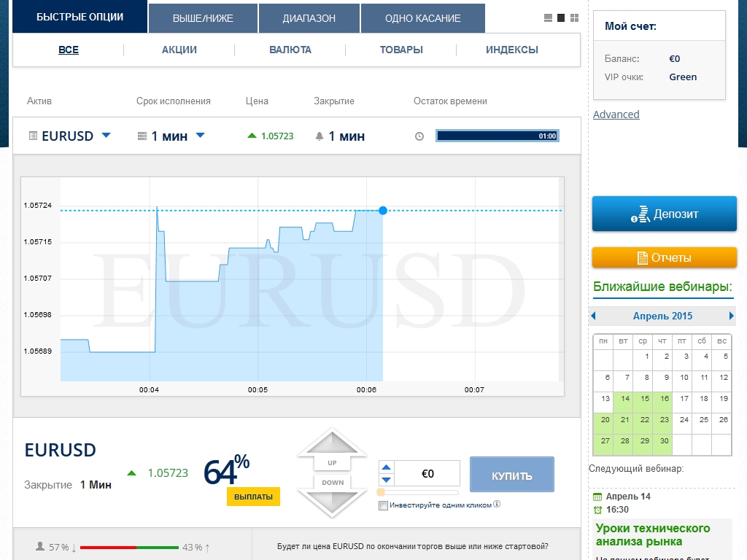Click the investment amount slider handle

tap(381, 492)
